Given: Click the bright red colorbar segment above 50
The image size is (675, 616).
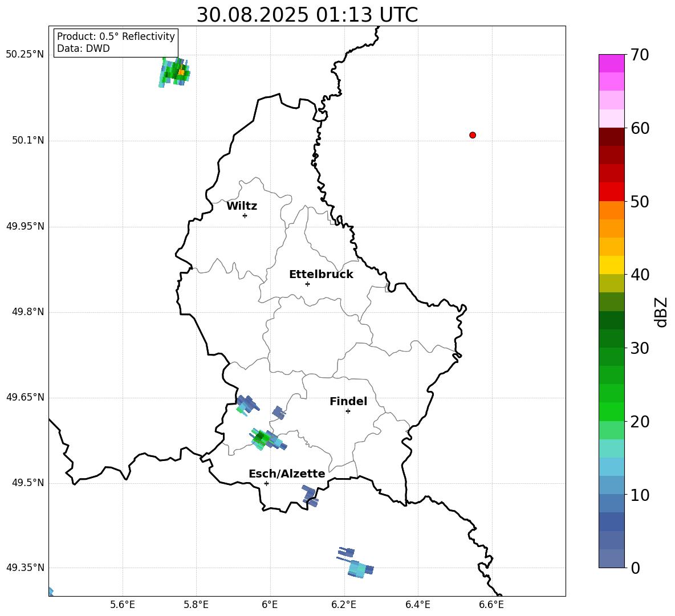Looking at the screenshot, I should point(611,192).
